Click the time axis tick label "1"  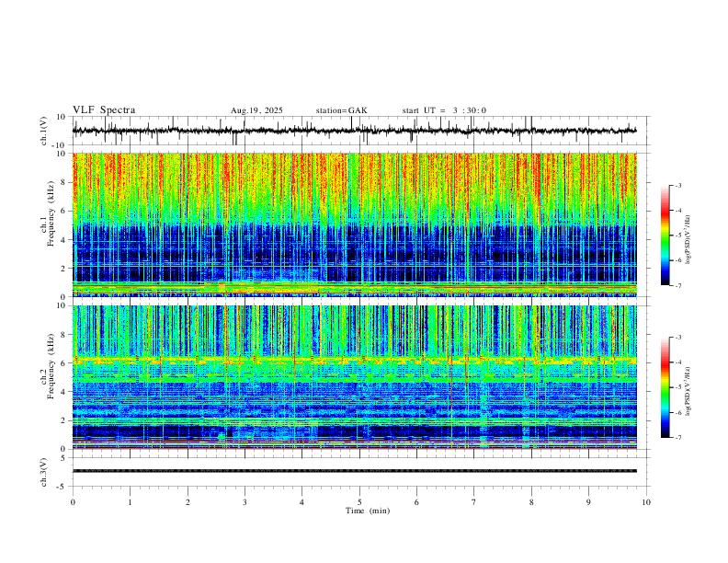130,502
